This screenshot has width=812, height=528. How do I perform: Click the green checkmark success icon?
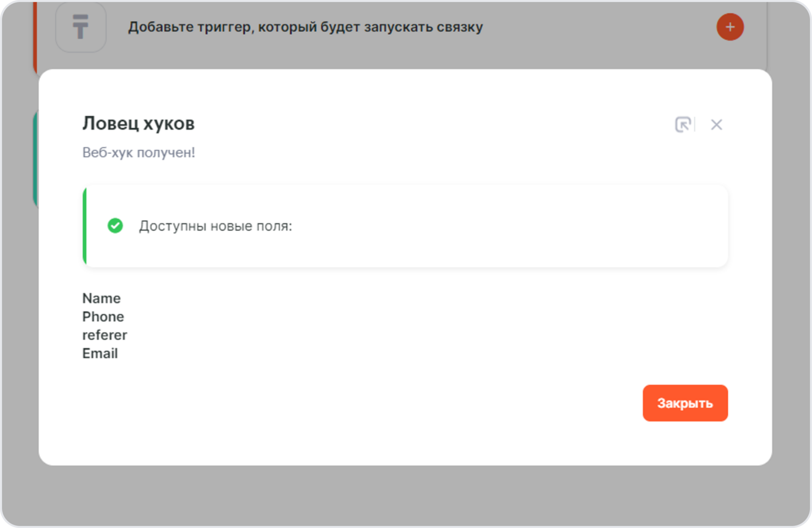(115, 225)
